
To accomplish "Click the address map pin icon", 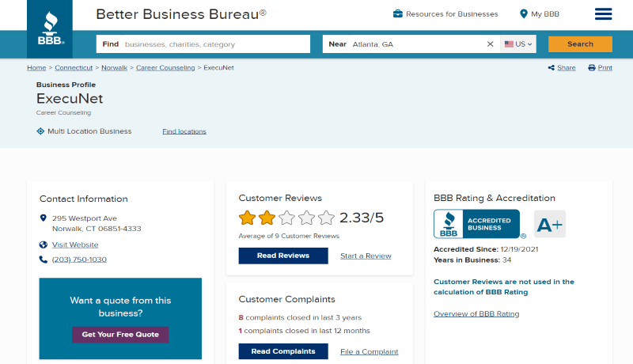I will (x=44, y=218).
